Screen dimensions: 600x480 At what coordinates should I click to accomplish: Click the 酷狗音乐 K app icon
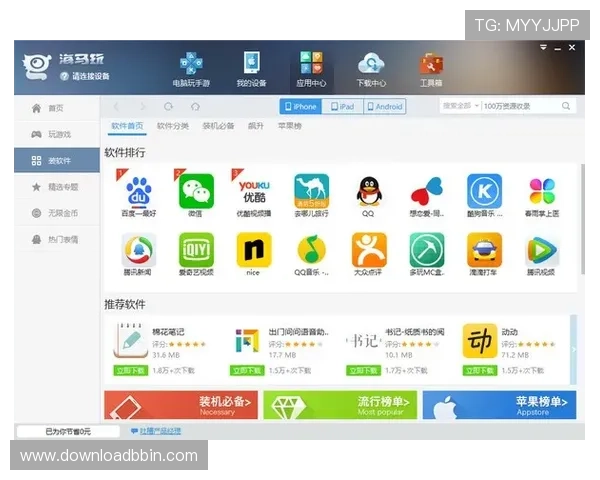(x=484, y=191)
